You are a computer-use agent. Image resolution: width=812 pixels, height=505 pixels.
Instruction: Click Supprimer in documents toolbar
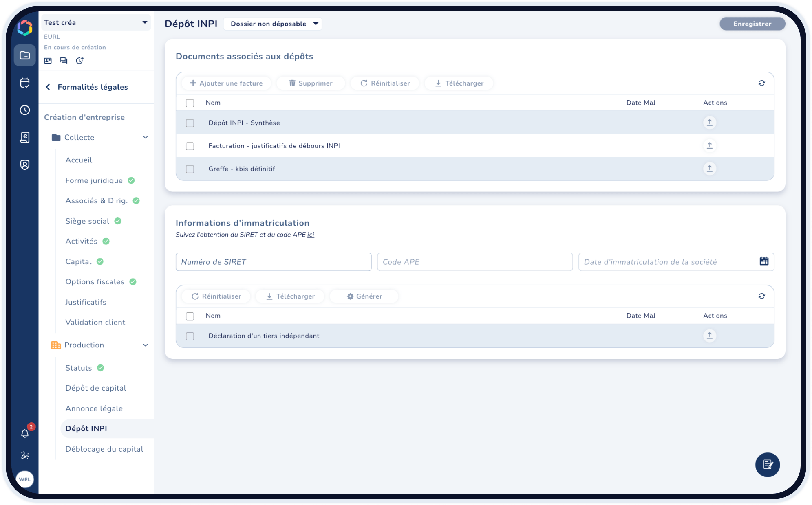click(311, 83)
